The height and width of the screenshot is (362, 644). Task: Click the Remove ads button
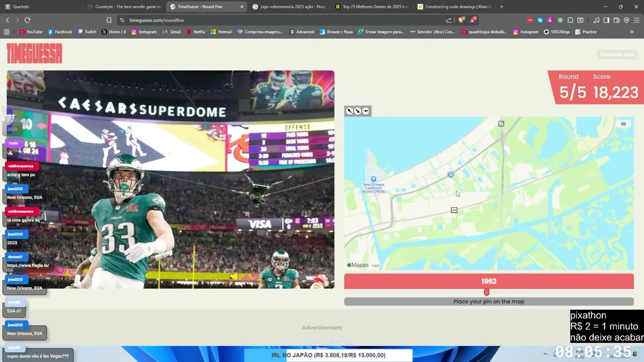pos(617,54)
